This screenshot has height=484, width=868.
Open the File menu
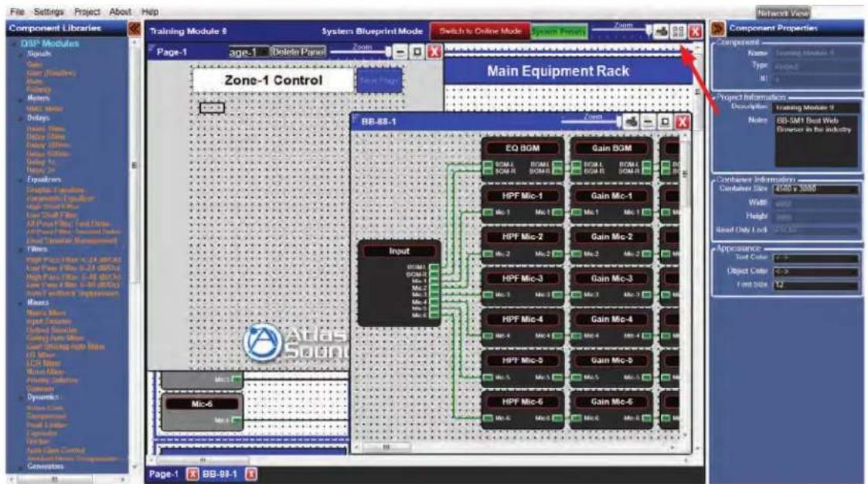pos(16,11)
